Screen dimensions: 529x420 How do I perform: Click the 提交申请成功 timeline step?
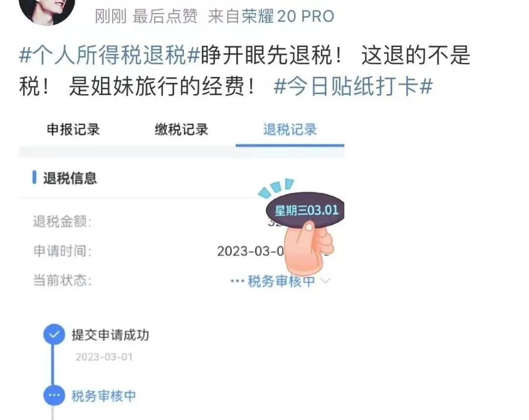[x=110, y=335]
